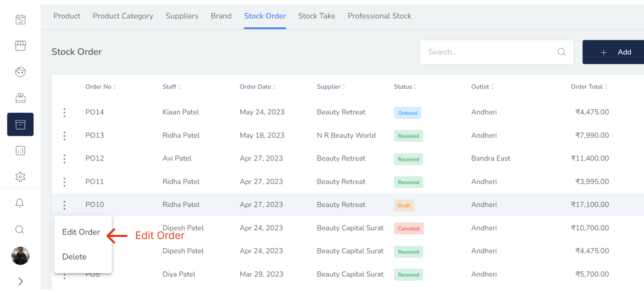The height and width of the screenshot is (294, 644).
Task: Choose Edit Order from the context menu
Action: tap(81, 232)
